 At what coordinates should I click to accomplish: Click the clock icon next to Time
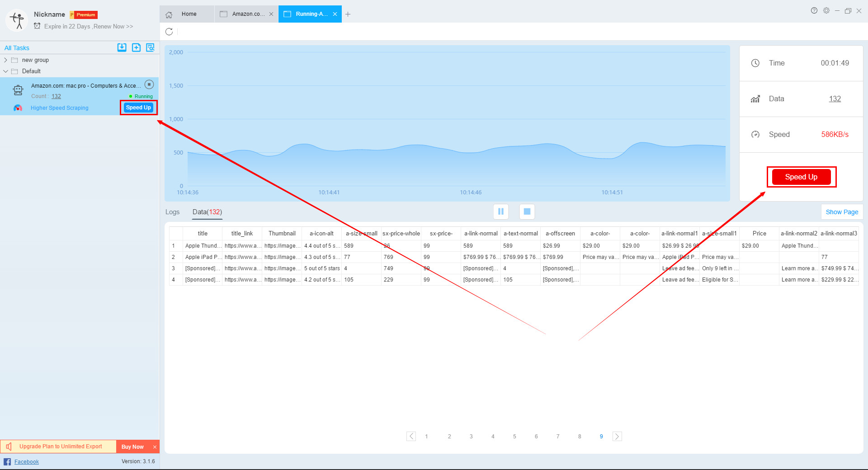(x=755, y=63)
